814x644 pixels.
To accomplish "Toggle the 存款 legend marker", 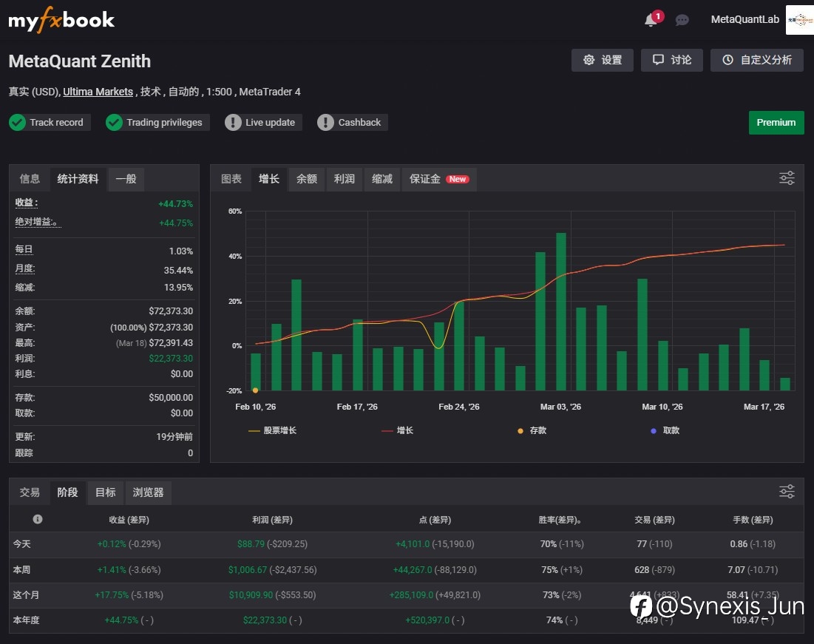I will click(532, 430).
